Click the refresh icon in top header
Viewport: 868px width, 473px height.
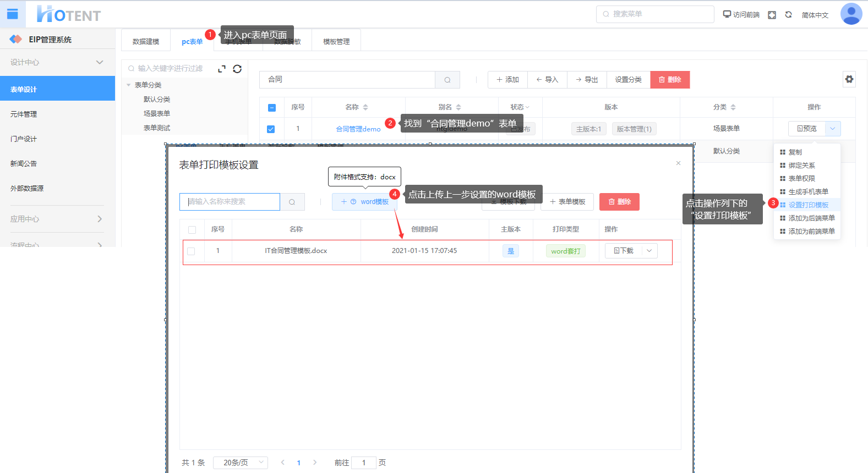(x=788, y=15)
